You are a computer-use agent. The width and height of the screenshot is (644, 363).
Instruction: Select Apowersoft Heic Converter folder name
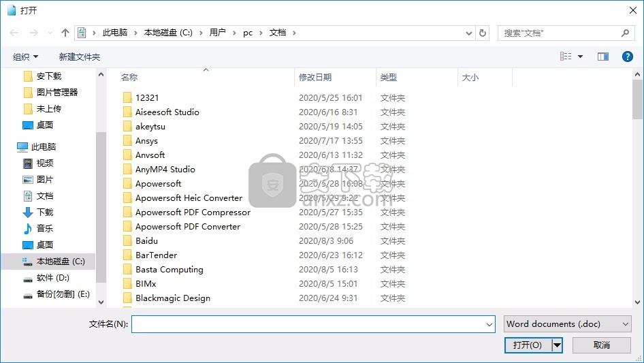(189, 198)
